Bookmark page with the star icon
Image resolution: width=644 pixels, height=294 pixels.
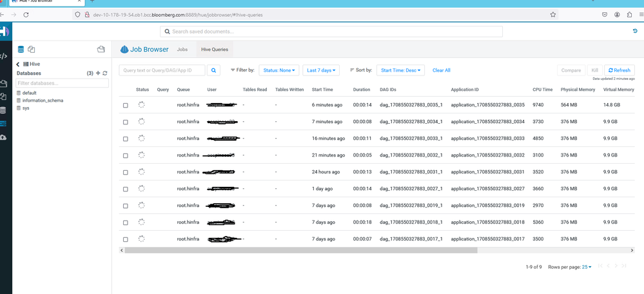553,14
